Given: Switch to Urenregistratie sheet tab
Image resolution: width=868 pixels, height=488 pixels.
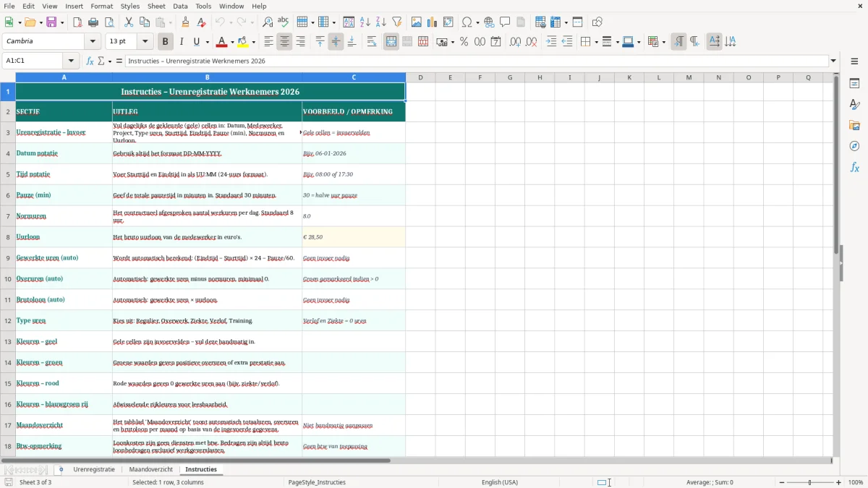Looking at the screenshot, I should click(94, 470).
